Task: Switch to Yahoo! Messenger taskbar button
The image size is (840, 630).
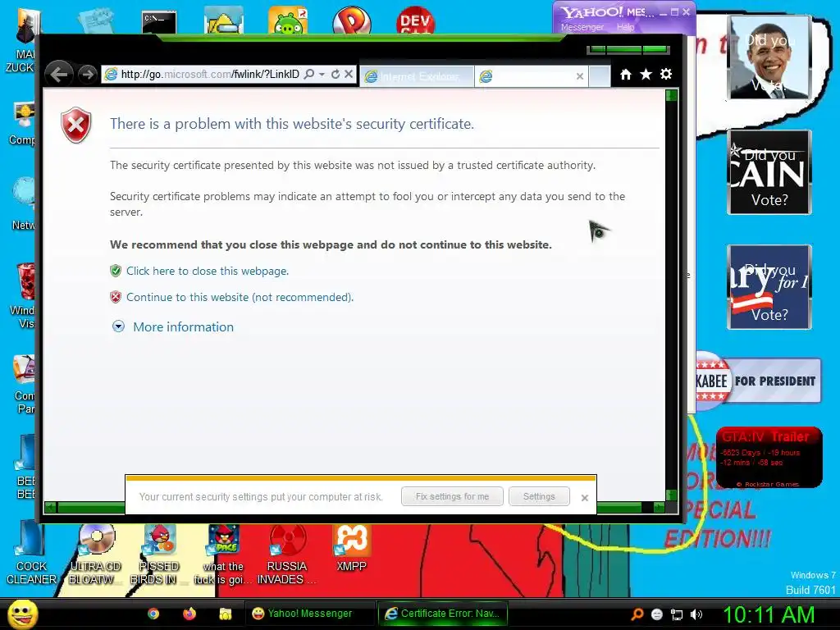Action: tap(310, 614)
